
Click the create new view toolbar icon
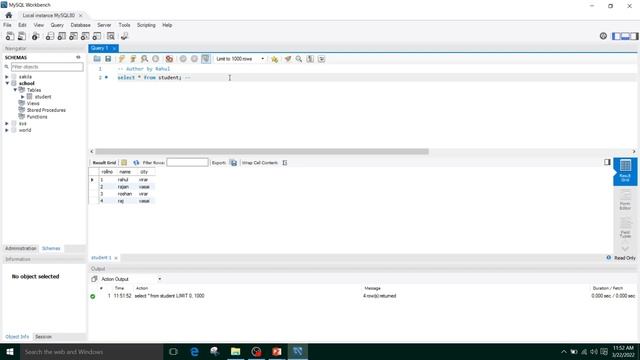pos(73,36)
